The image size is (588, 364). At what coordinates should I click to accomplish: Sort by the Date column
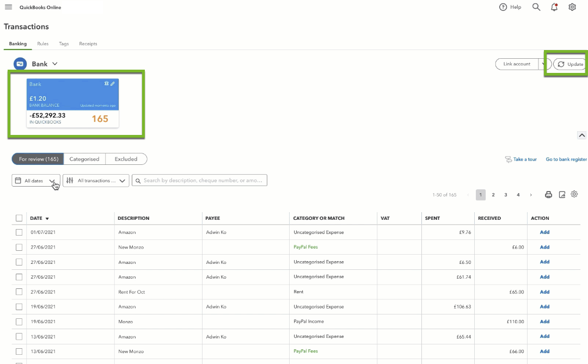(39, 218)
